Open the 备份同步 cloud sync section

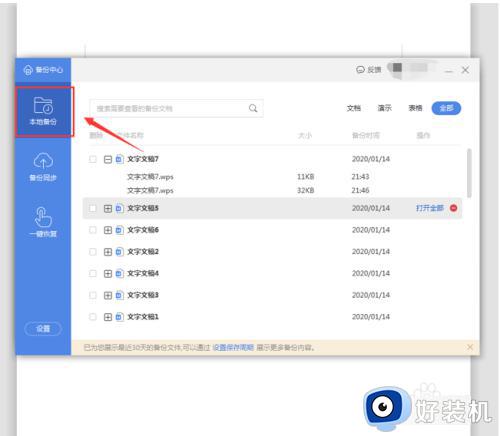click(x=43, y=167)
